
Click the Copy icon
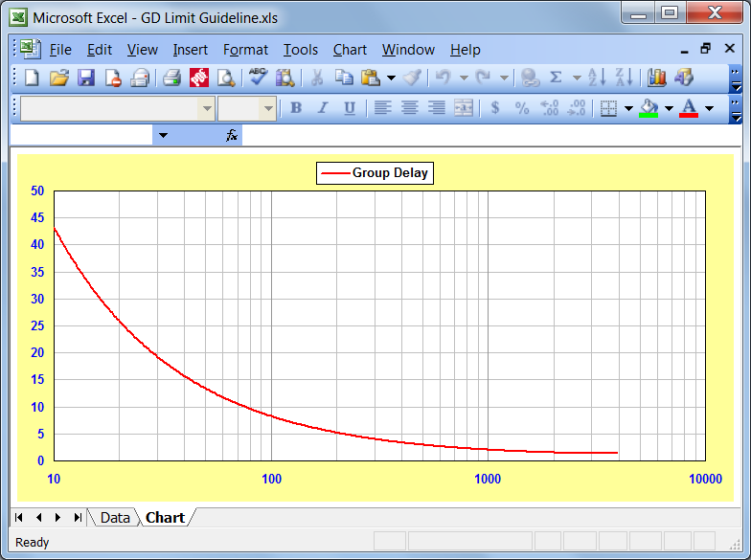[x=343, y=78]
